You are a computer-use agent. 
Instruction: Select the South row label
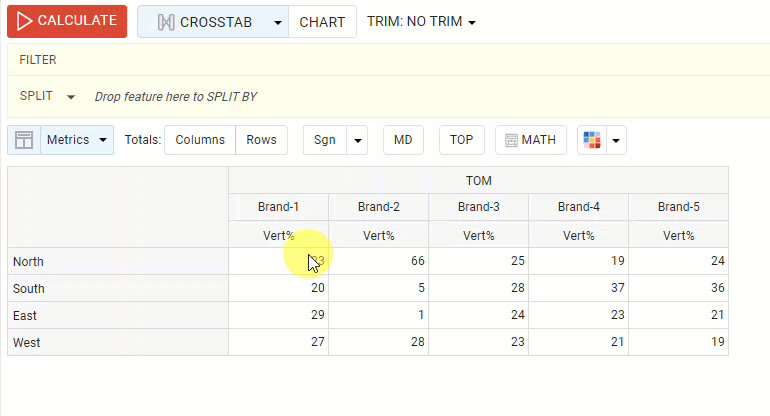(27, 289)
